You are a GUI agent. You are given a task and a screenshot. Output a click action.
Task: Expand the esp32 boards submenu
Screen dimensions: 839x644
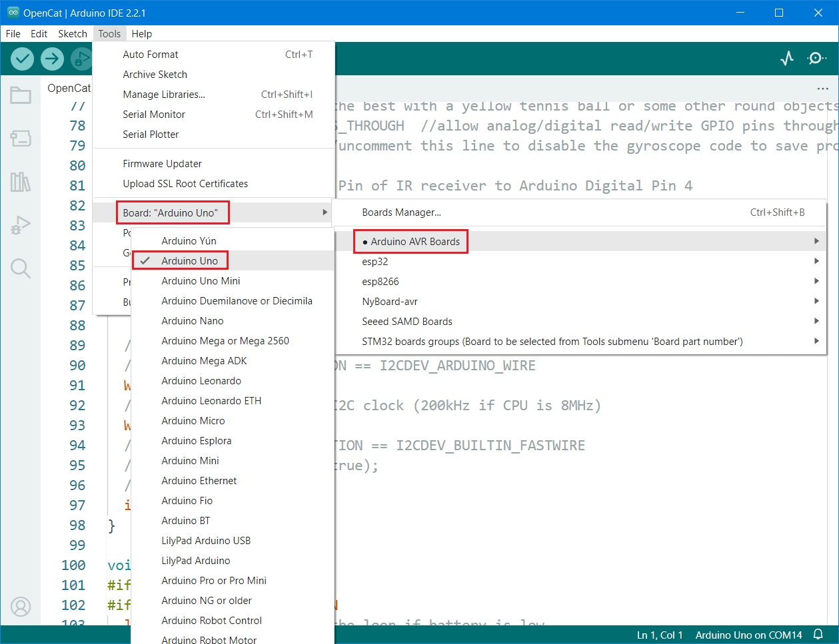click(x=375, y=262)
